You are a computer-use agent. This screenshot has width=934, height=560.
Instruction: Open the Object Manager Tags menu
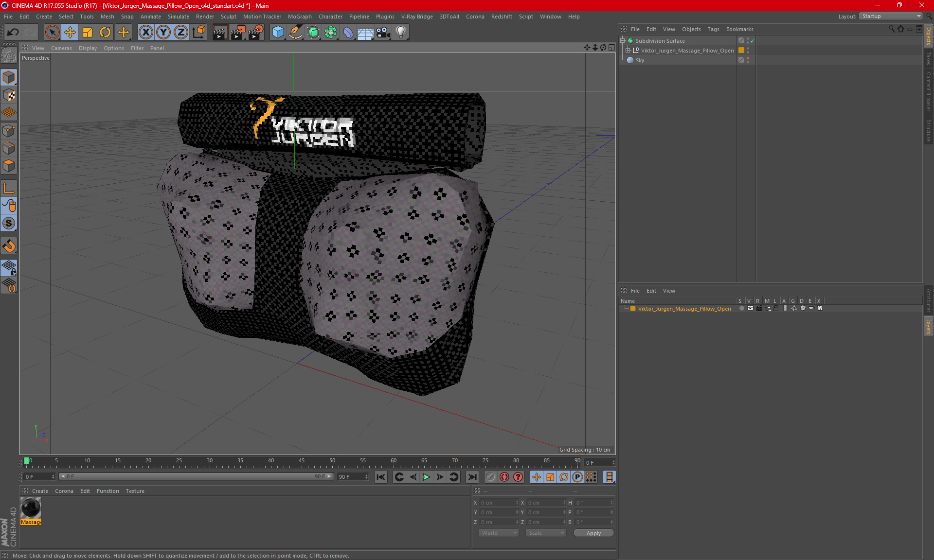pyautogui.click(x=713, y=29)
